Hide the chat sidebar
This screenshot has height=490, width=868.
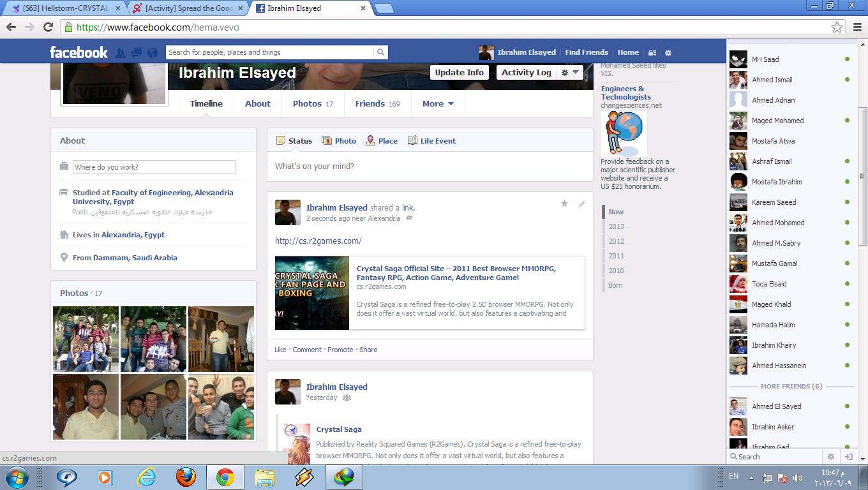pyautogui.click(x=848, y=457)
